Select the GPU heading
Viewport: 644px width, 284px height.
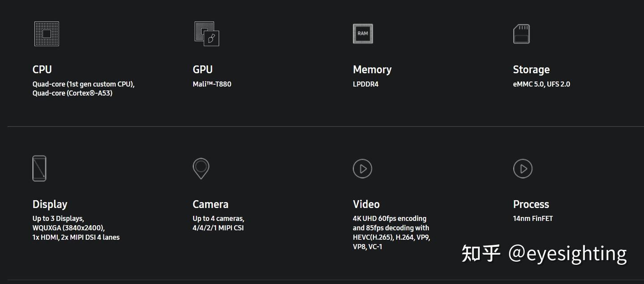tap(203, 69)
